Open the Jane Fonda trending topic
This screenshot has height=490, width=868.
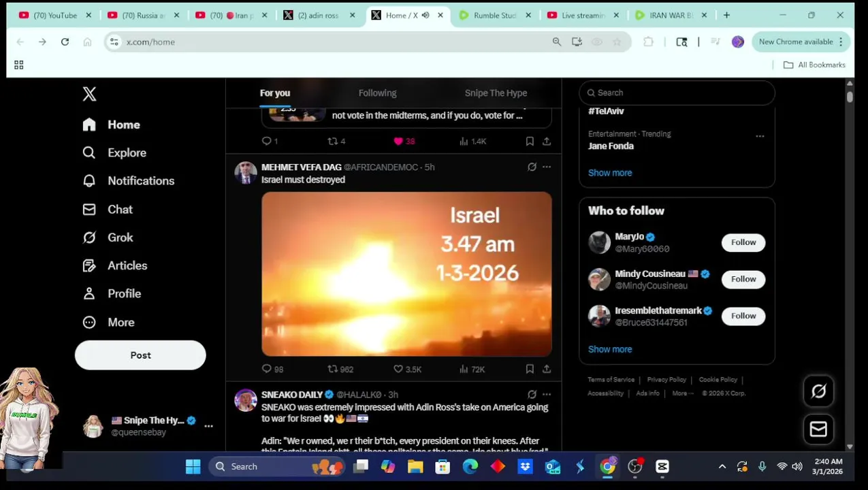(x=611, y=146)
